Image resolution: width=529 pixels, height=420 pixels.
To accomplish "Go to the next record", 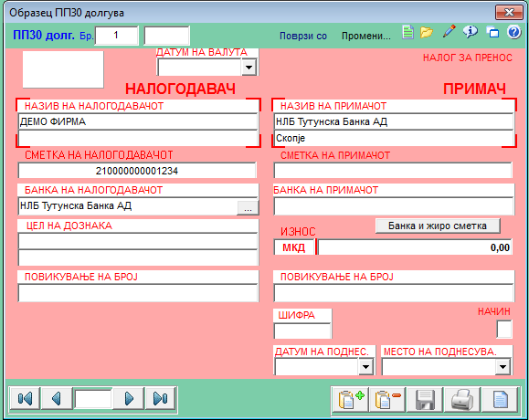I will pyautogui.click(x=129, y=398).
